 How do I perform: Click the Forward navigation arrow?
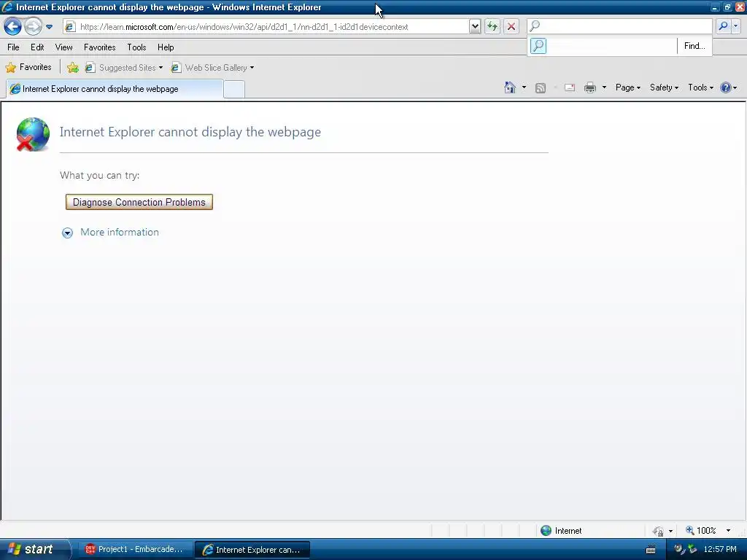pos(33,26)
